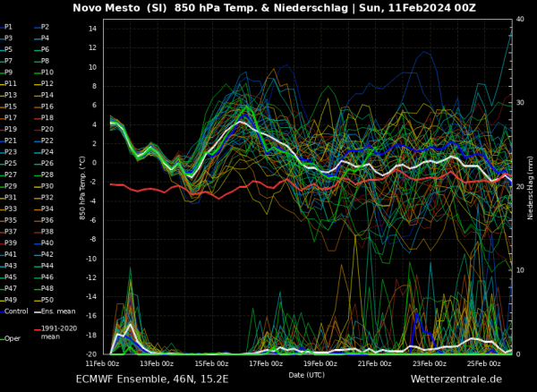Click the chart title Novo Mesto (SI)
The height and width of the screenshot is (392, 537).
click(122, 8)
